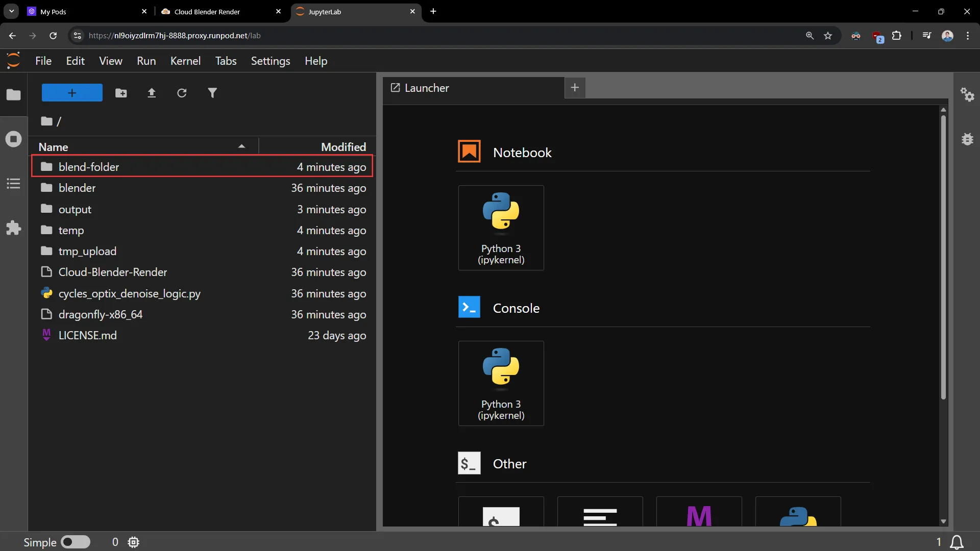
Task: Toggle Simple interface mode switch
Action: pos(76,542)
